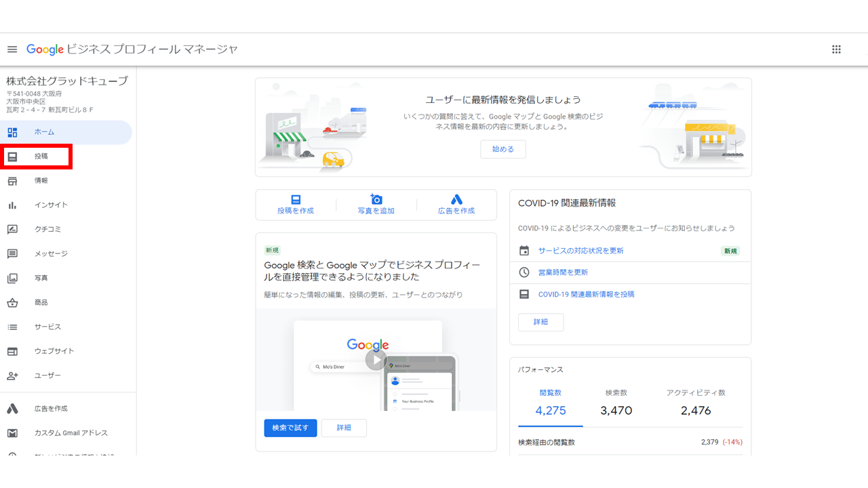Play the Google Business Profile video
Image resolution: width=868 pixels, height=488 pixels.
[376, 359]
